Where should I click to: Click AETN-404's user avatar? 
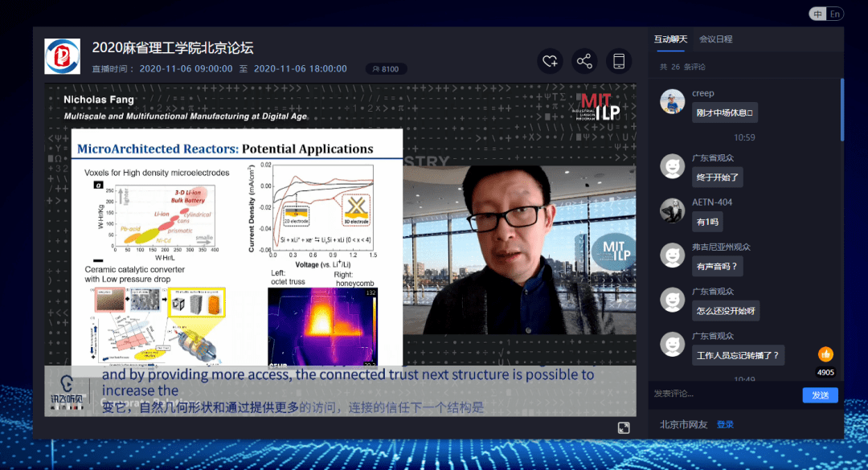(673, 210)
